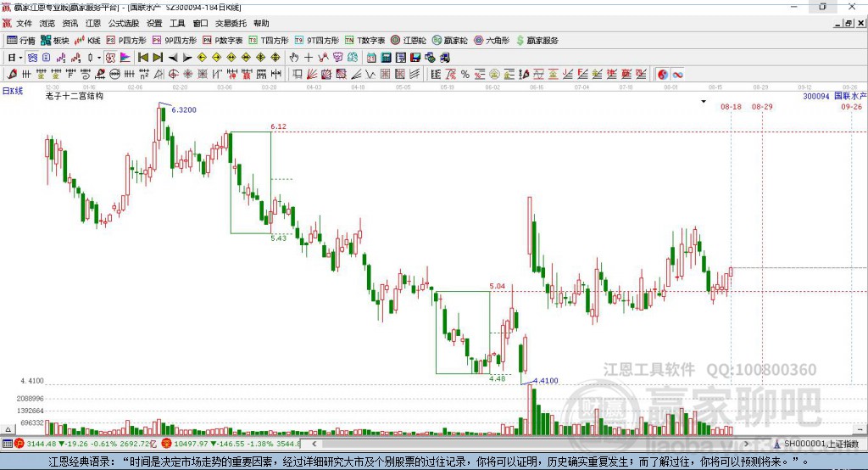Open the 工具 menu
This screenshot has width=868, height=470.
coord(177,23)
